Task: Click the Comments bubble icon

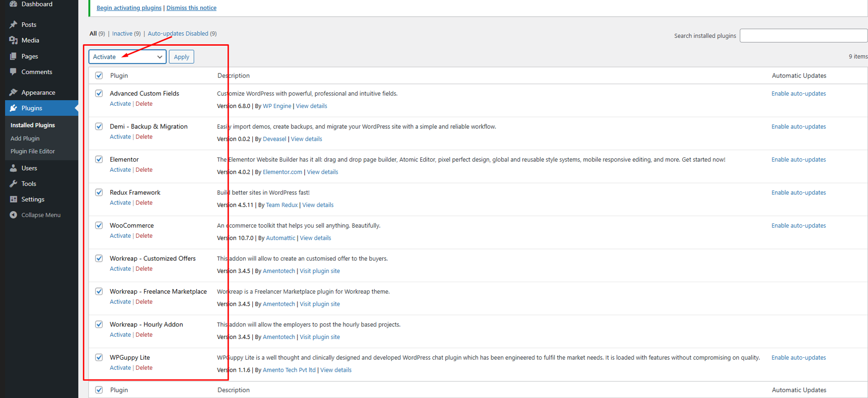Action: point(13,72)
